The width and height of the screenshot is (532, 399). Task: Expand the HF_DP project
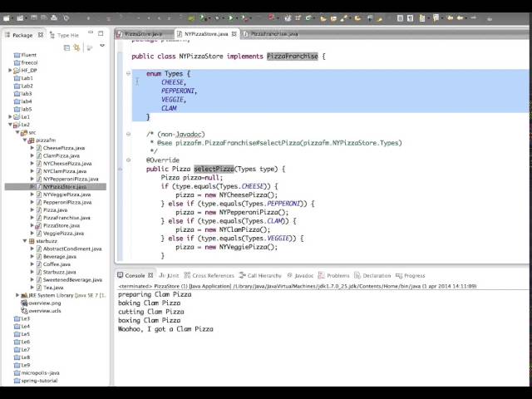click(x=10, y=71)
